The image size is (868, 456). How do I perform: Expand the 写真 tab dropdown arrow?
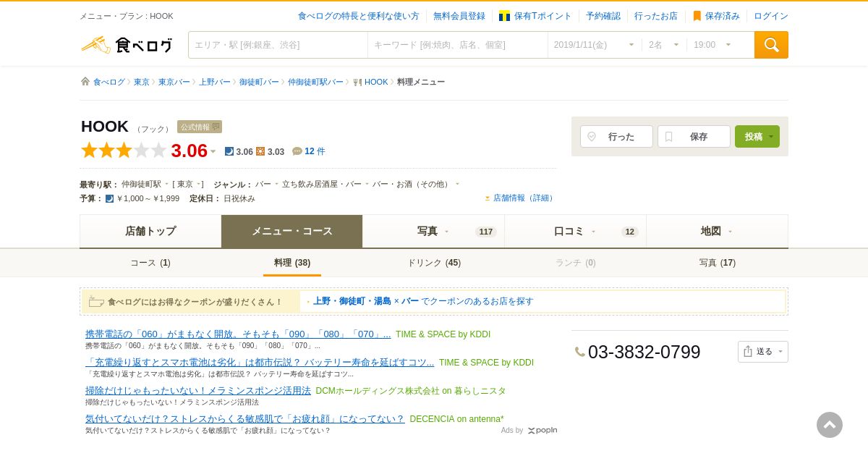pyautogui.click(x=446, y=232)
